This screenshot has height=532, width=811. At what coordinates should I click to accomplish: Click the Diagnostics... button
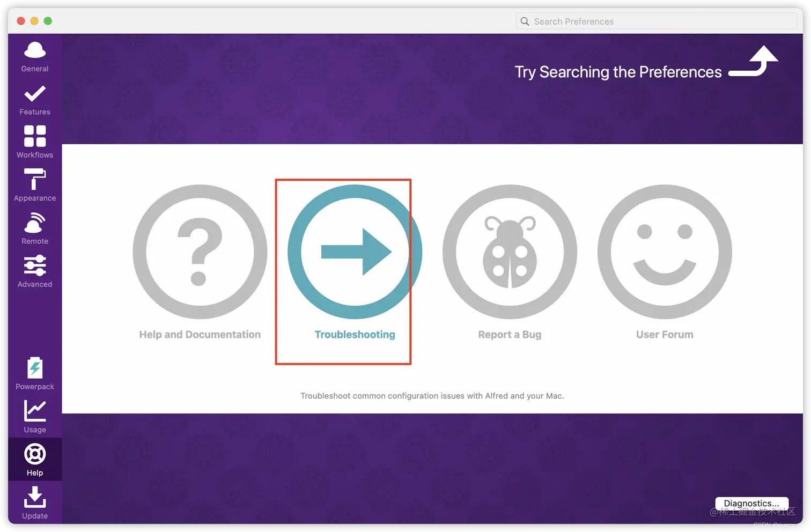(x=751, y=503)
